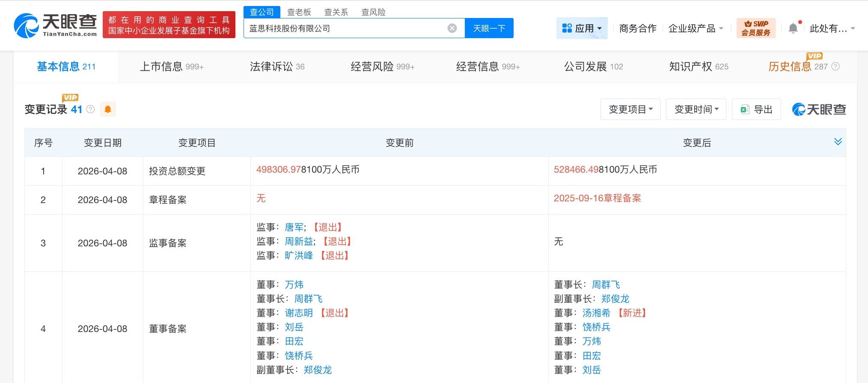Open the 基本信息 tab
Screen dimensions: 868x383
click(x=66, y=66)
